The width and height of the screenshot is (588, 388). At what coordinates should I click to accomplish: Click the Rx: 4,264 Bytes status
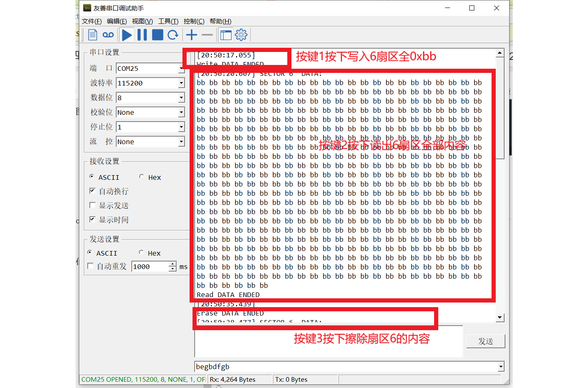[233, 379]
